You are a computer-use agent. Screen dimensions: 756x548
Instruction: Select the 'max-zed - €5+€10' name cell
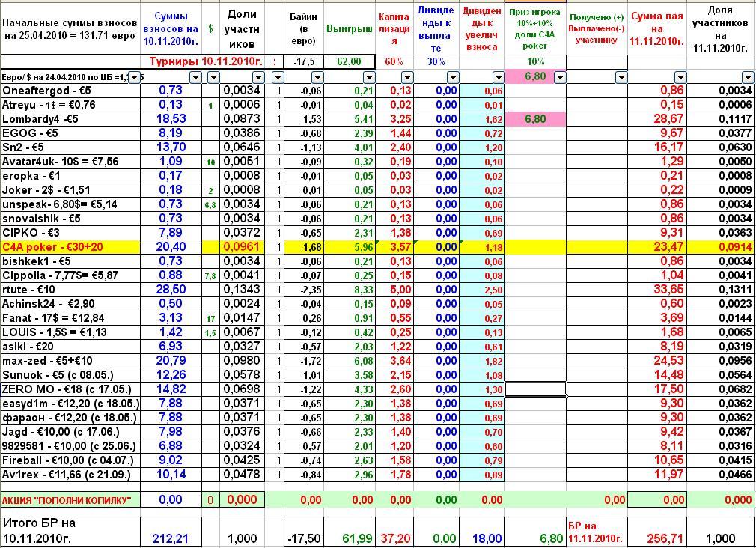pyautogui.click(x=71, y=361)
